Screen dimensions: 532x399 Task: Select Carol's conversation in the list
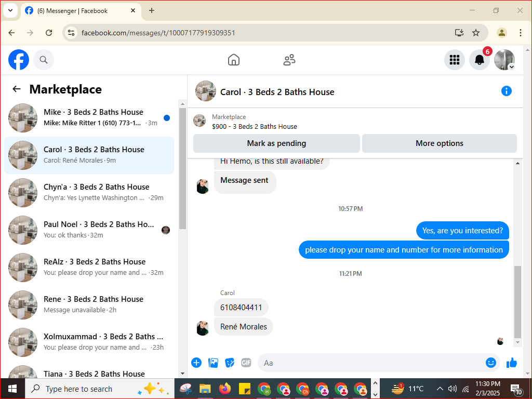(89, 155)
